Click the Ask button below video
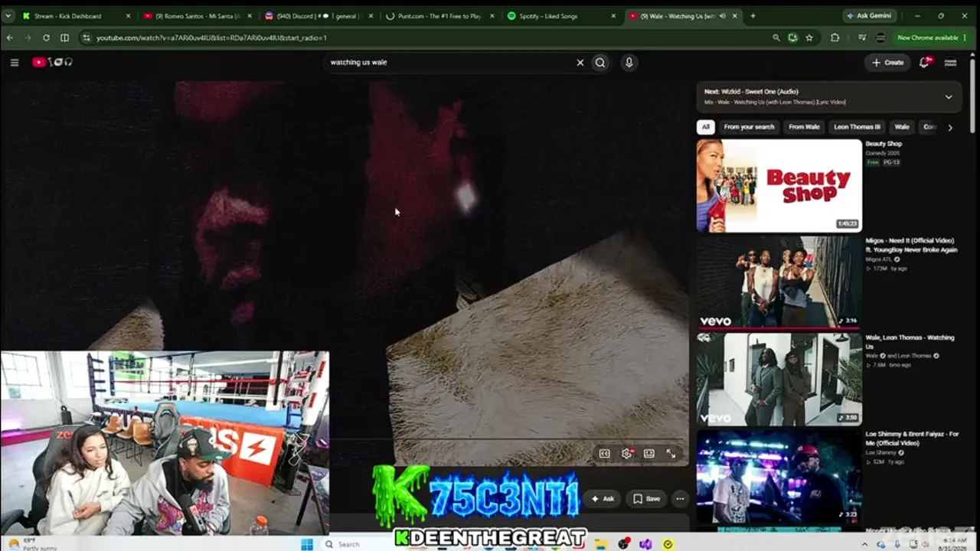The image size is (980, 551). point(603,499)
